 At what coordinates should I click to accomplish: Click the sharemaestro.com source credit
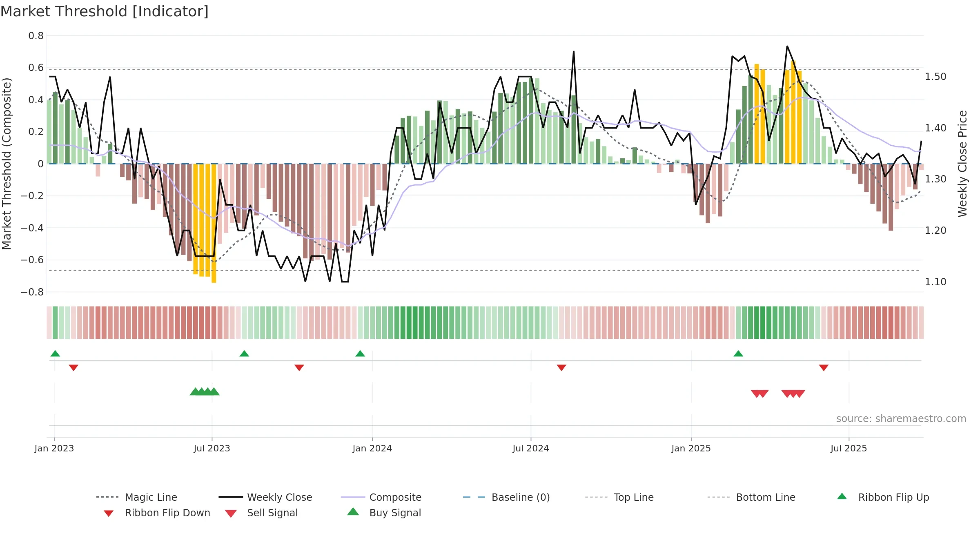pos(901,419)
